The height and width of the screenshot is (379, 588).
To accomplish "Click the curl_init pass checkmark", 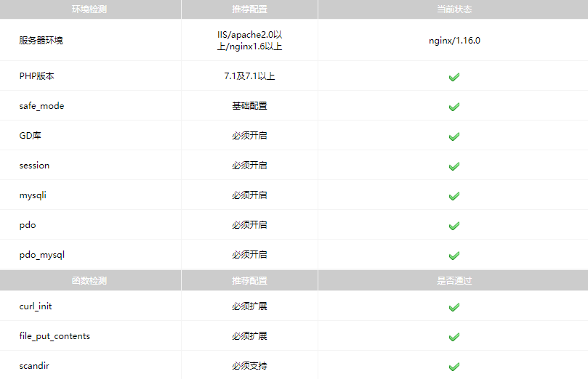I will (x=454, y=306).
